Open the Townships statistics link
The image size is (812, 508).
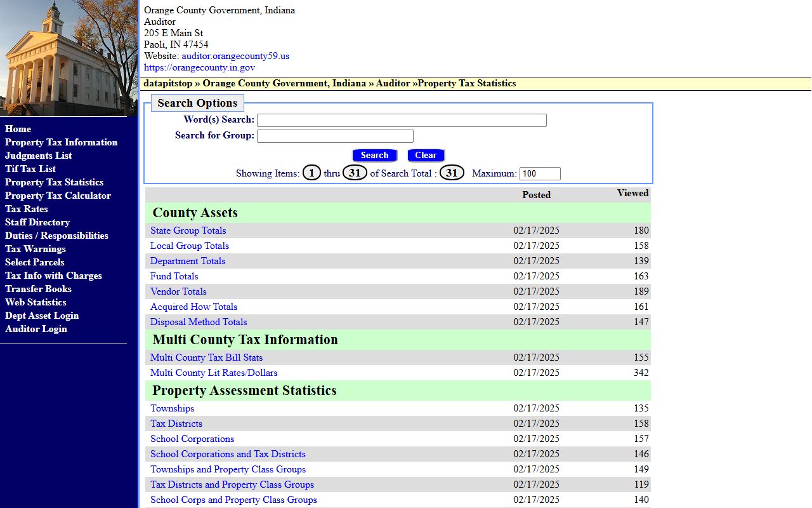point(172,408)
